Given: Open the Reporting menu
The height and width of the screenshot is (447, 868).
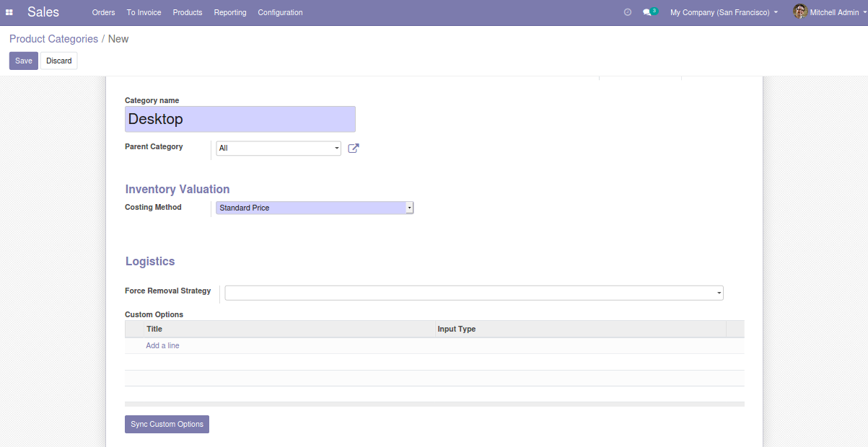Looking at the screenshot, I should [x=229, y=12].
